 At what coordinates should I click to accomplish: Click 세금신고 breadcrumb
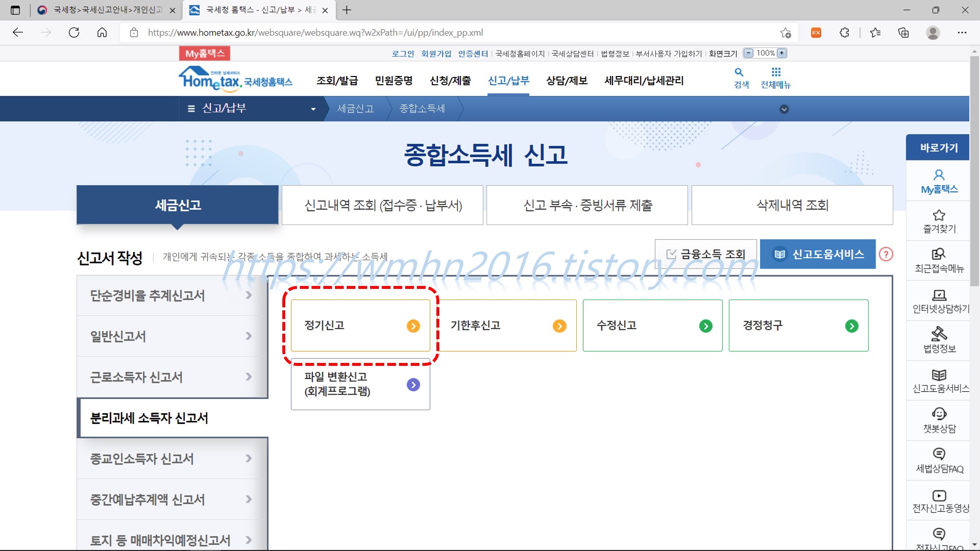[355, 109]
